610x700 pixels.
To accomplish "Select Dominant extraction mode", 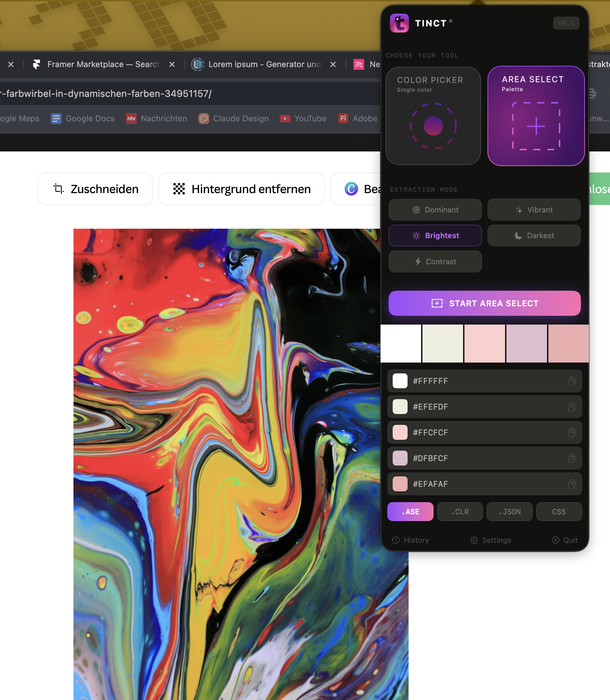I will click(x=435, y=210).
